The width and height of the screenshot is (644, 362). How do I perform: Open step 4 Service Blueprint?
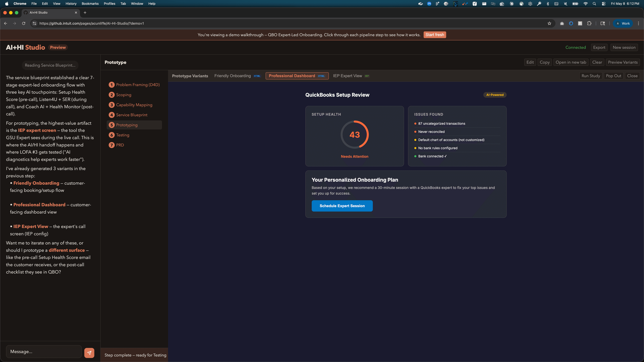(x=135, y=115)
